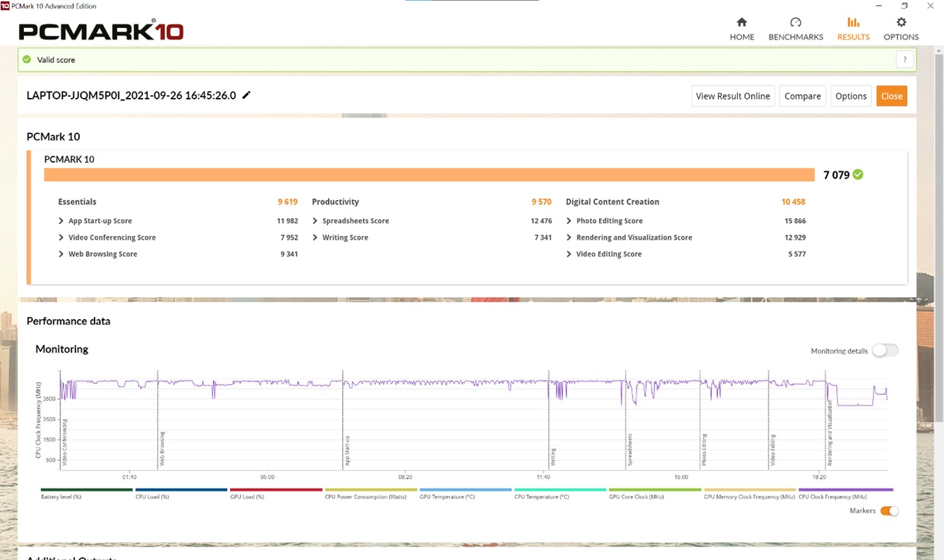Screen dimensions: 944x560
Task: Expand Photo Editing Score
Action: pos(570,221)
